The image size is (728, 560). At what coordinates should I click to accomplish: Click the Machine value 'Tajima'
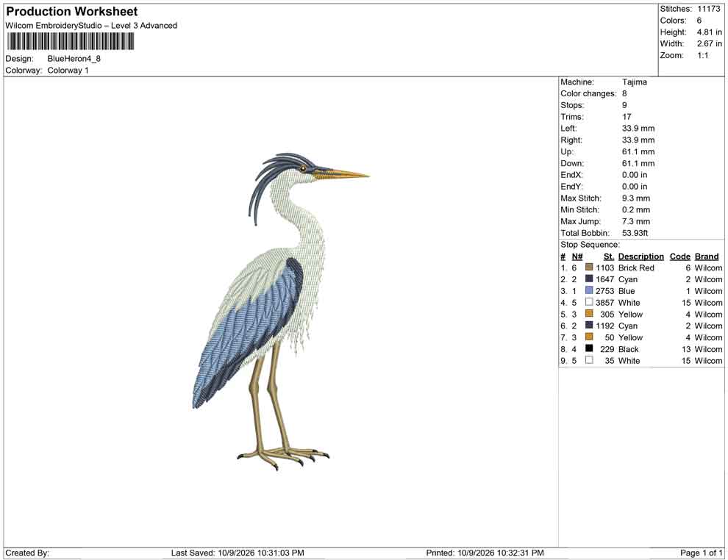pos(634,82)
